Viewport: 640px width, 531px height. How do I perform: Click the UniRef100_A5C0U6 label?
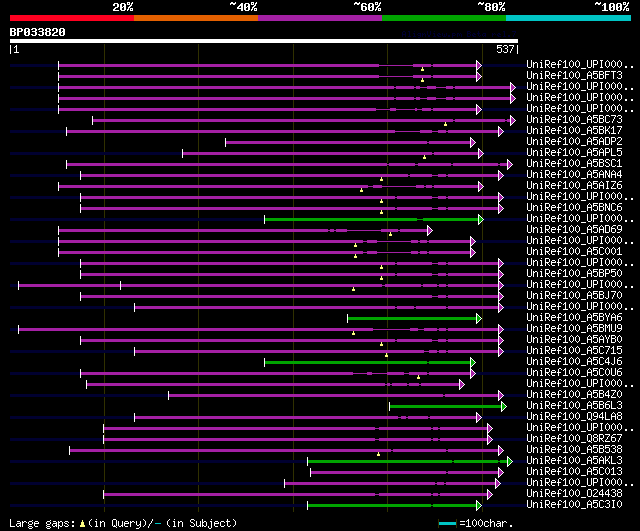tap(574, 373)
